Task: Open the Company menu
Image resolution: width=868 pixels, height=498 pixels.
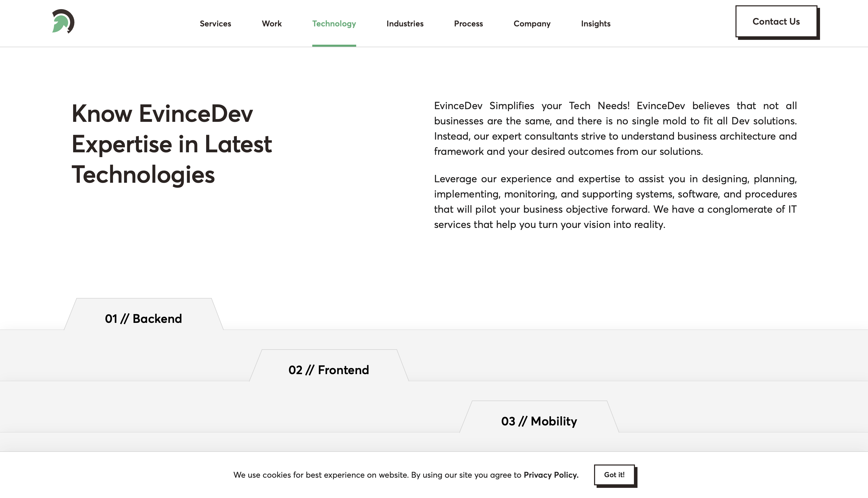Action: point(532,24)
